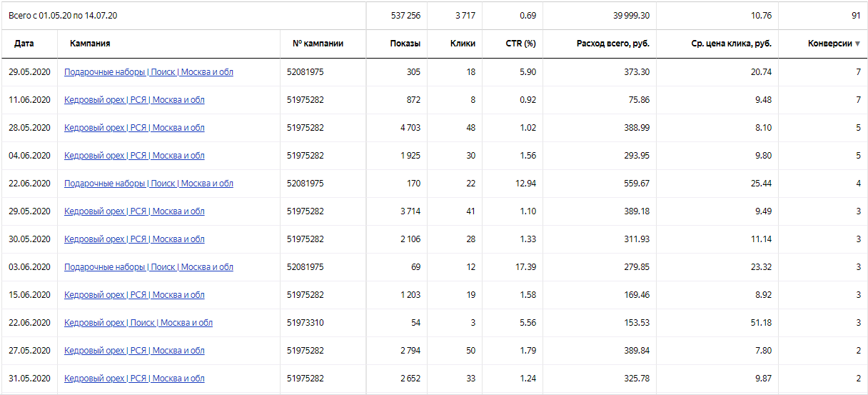The image size is (868, 395).
Task: Open Подарочные наборы link dated 03.06.2020
Action: pos(148,267)
